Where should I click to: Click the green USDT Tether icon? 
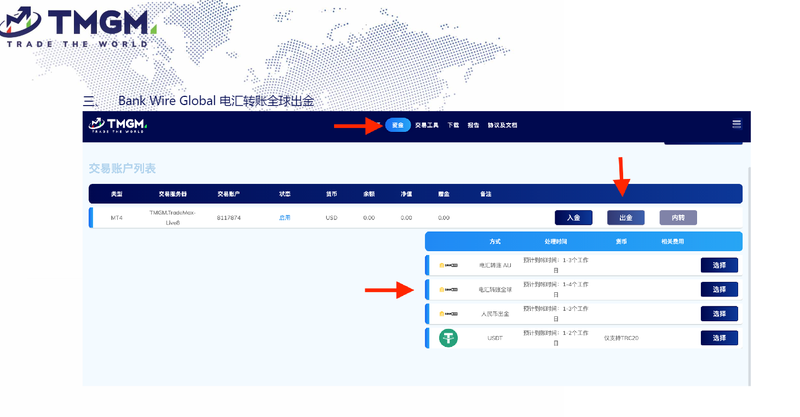(x=448, y=338)
